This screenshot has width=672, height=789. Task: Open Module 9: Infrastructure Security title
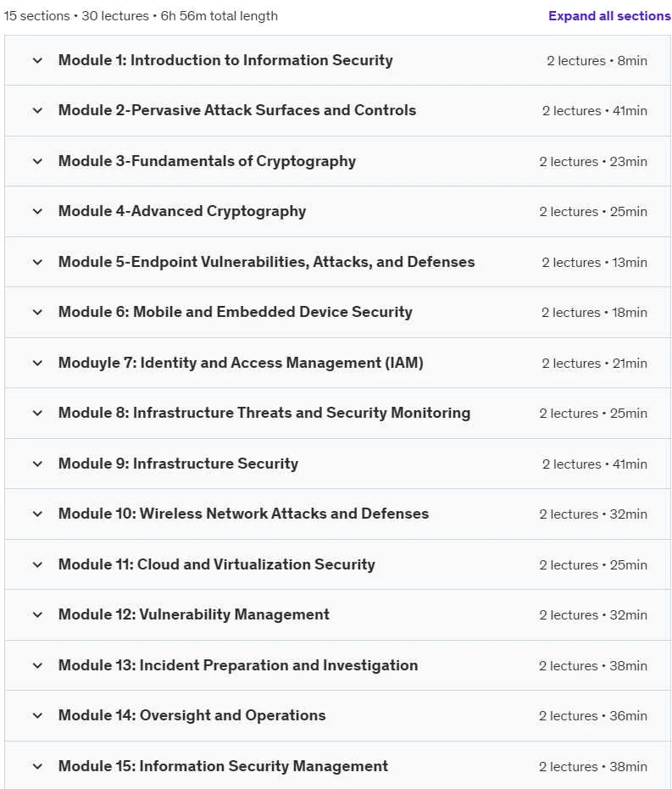coord(178,464)
